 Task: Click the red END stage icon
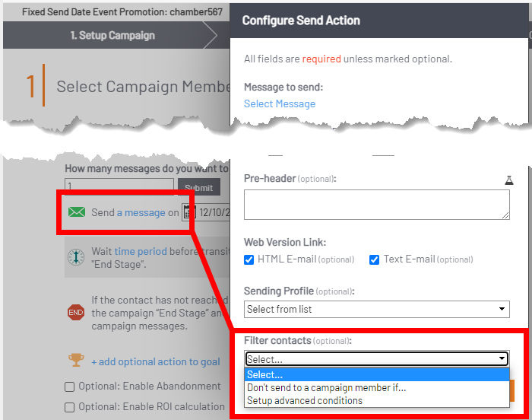76,312
